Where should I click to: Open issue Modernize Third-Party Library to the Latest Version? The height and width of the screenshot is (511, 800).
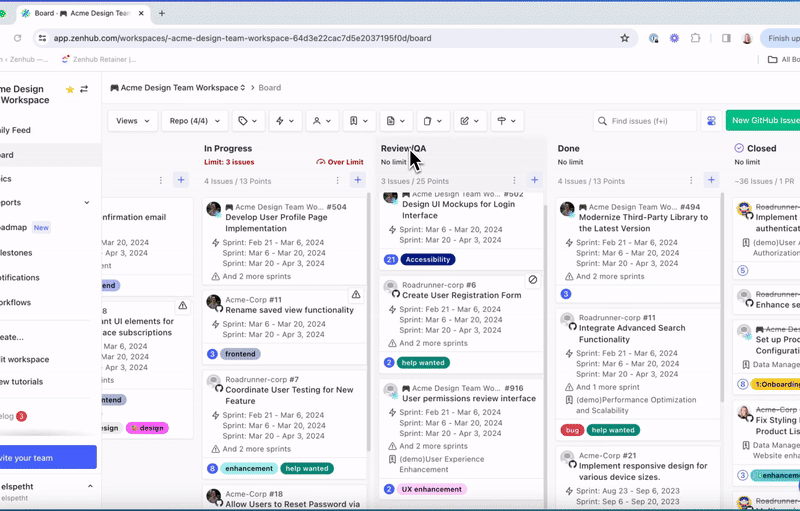(x=643, y=223)
